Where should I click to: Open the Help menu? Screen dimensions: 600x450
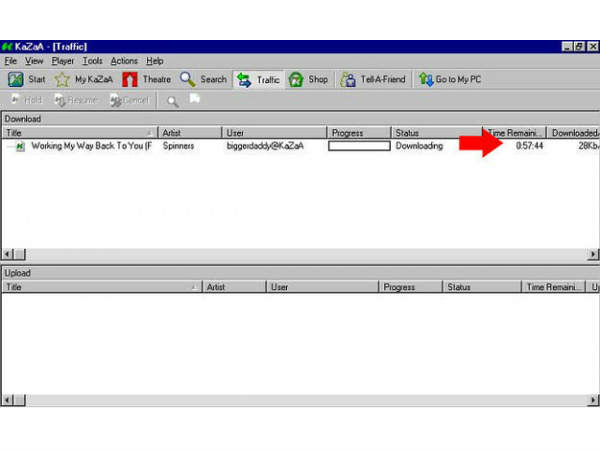pyautogui.click(x=155, y=61)
